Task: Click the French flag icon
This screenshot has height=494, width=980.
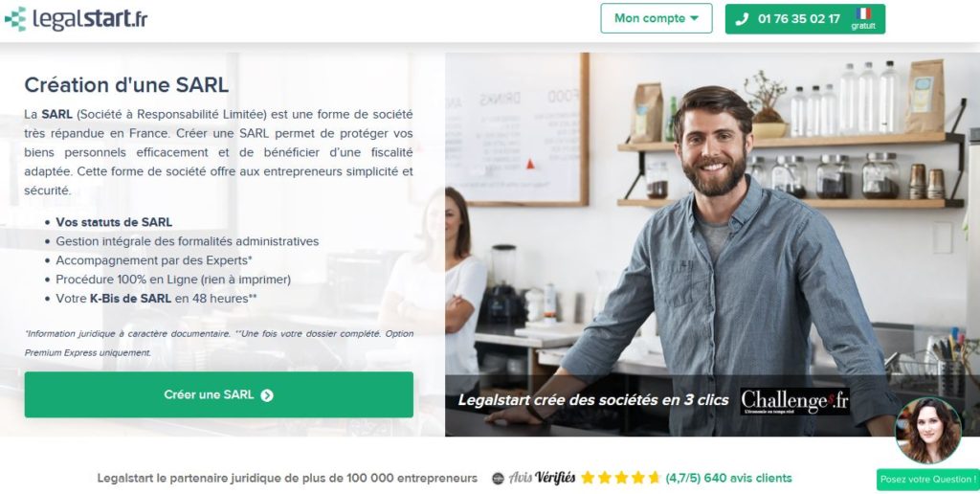Action: coord(864,13)
